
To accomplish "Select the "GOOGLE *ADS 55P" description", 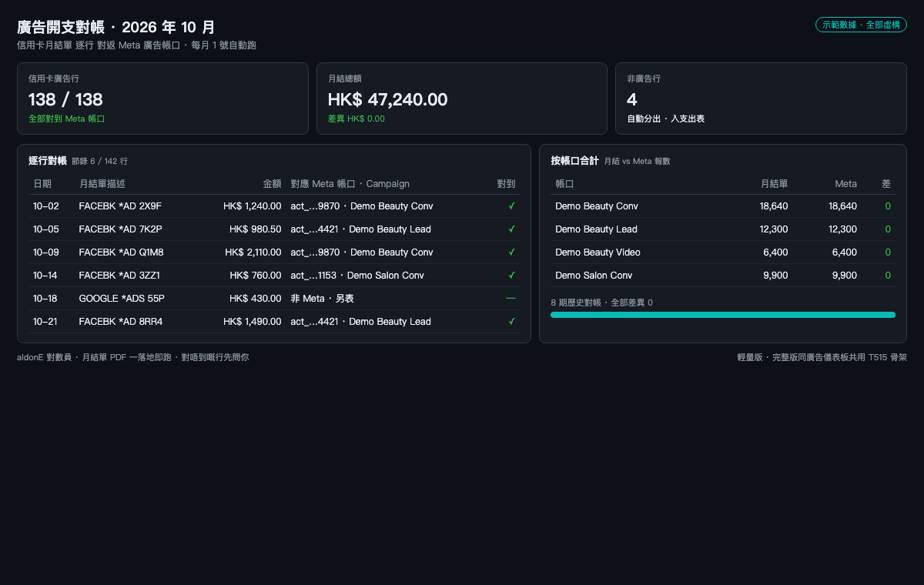I will [122, 299].
